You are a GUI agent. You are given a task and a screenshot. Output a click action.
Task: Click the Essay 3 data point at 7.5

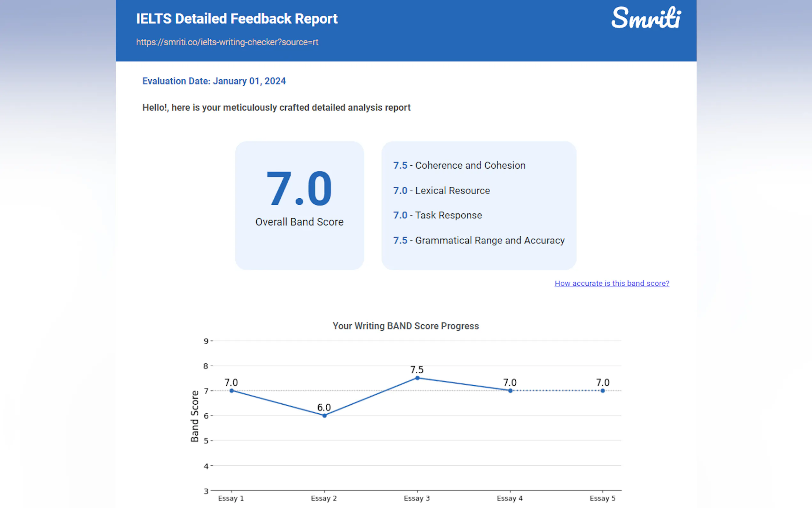coord(417,378)
